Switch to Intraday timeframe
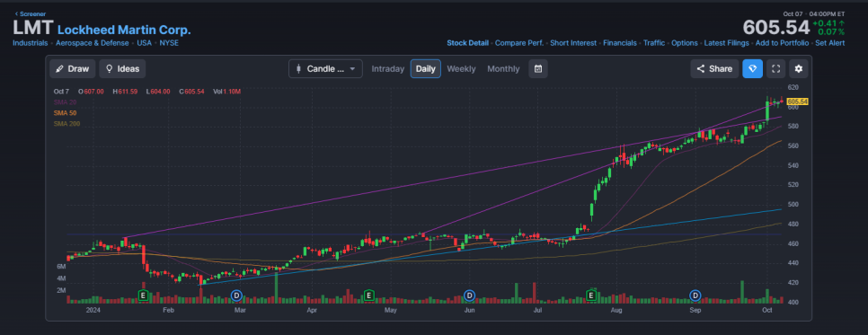 [x=387, y=68]
